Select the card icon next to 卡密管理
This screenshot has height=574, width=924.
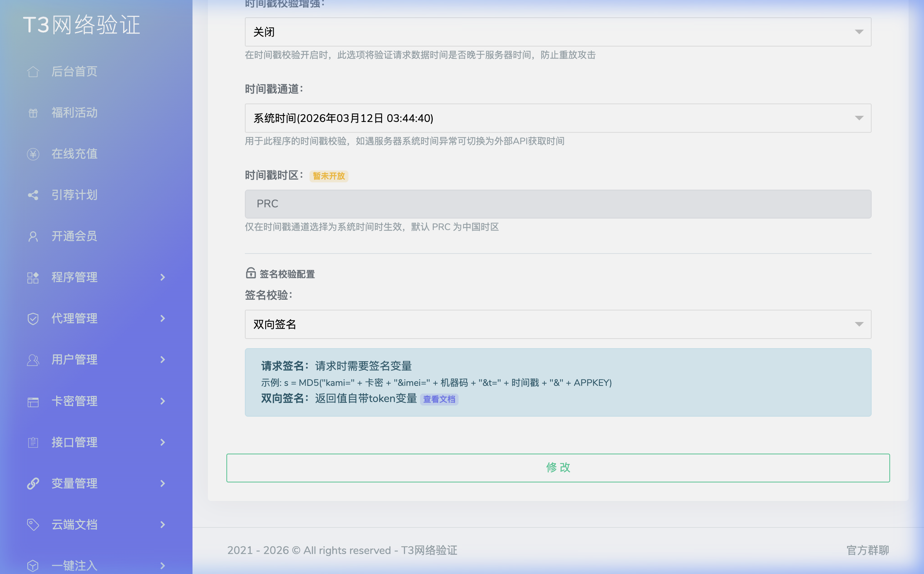tap(33, 401)
